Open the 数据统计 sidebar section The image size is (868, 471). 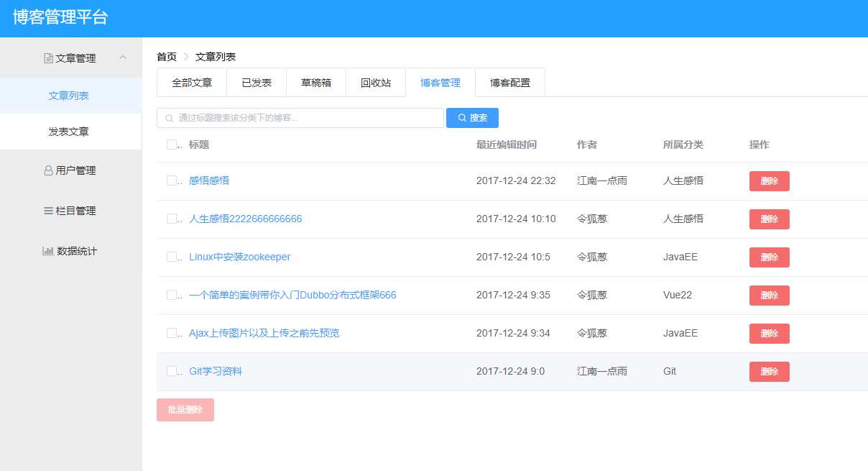coord(70,251)
